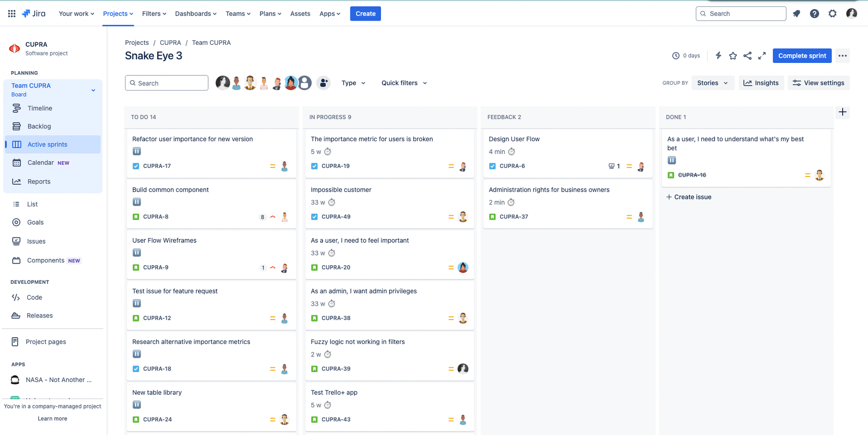Click the paused flag icon on CUPRA-17

tap(137, 151)
